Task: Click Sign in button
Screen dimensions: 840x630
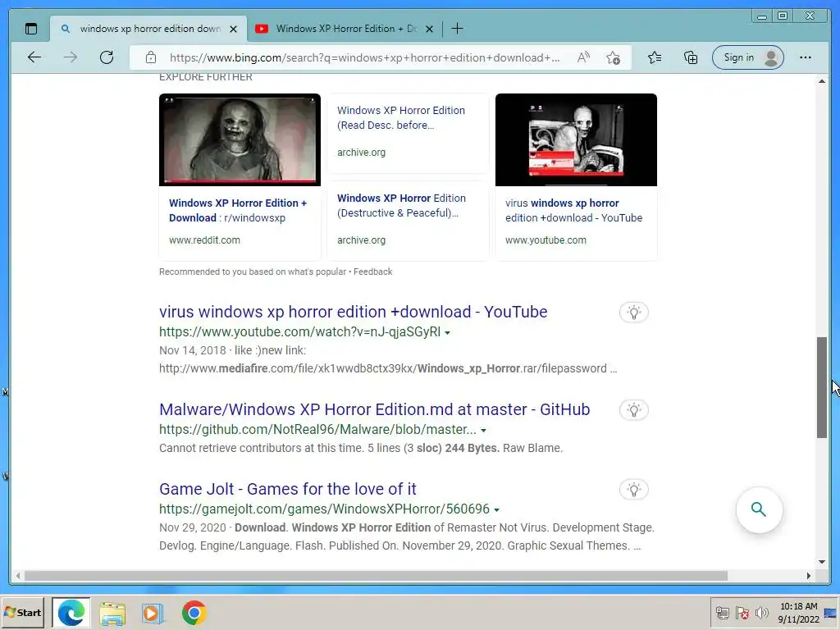Action: 748,57
